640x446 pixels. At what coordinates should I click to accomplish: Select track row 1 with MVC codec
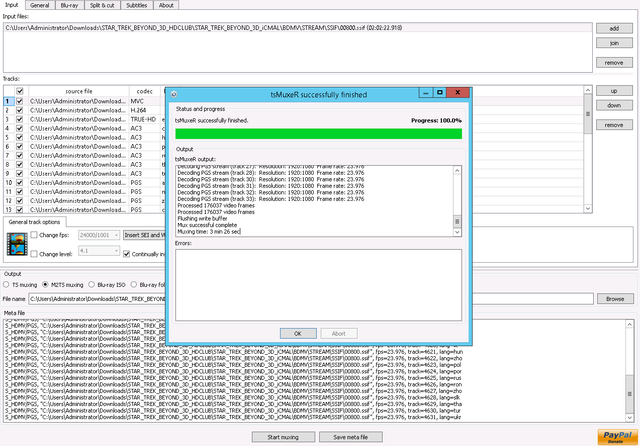tap(293, 101)
